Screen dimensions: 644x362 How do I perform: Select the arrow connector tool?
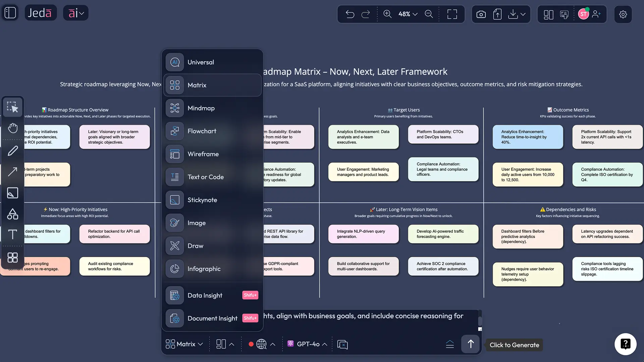click(x=13, y=172)
